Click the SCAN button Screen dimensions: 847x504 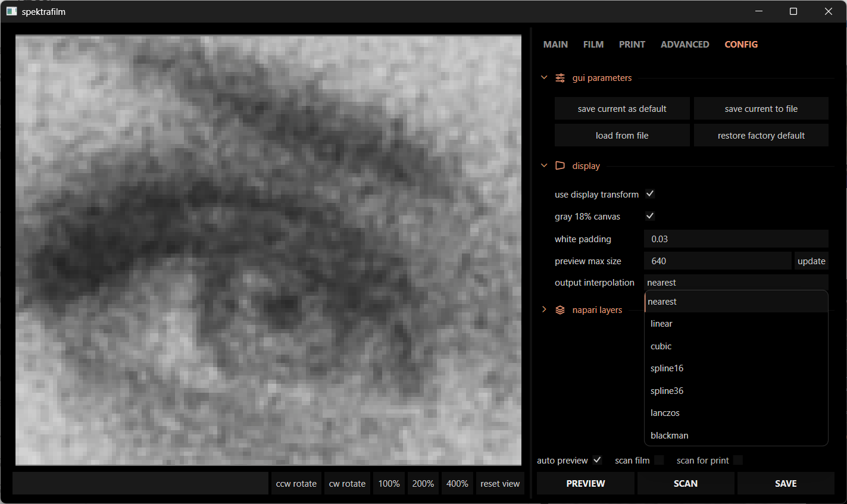(x=686, y=484)
